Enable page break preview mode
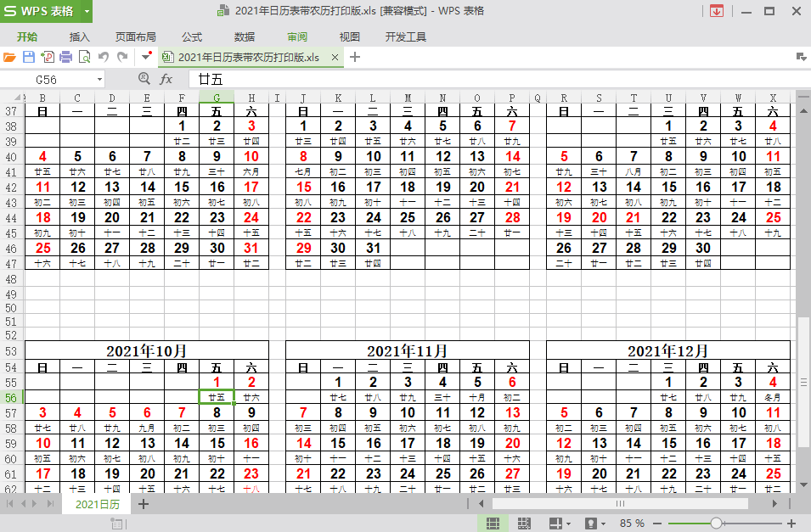This screenshot has height=532, width=811. [525, 524]
